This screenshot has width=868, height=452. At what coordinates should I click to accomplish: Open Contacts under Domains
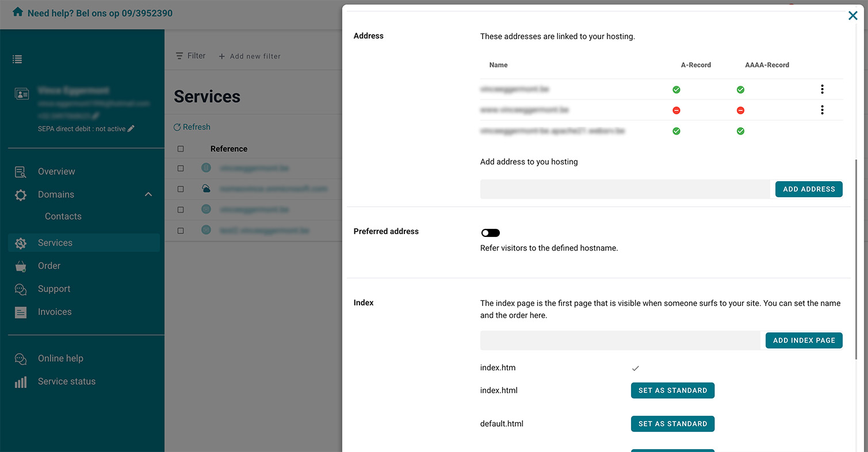pos(63,216)
